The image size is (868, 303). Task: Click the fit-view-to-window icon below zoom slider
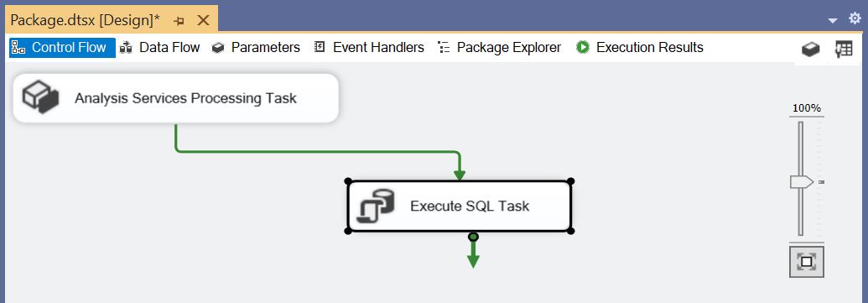[x=807, y=262]
